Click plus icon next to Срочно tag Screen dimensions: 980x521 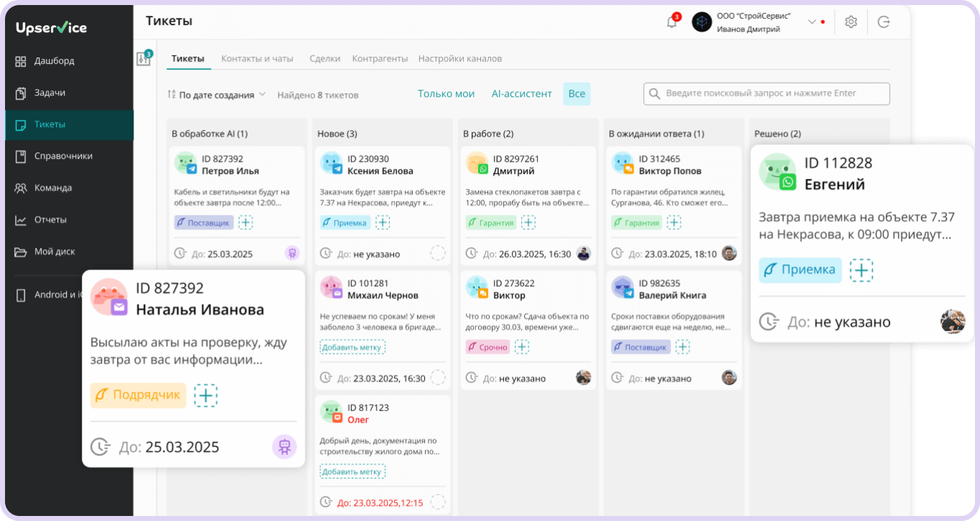[x=522, y=347]
